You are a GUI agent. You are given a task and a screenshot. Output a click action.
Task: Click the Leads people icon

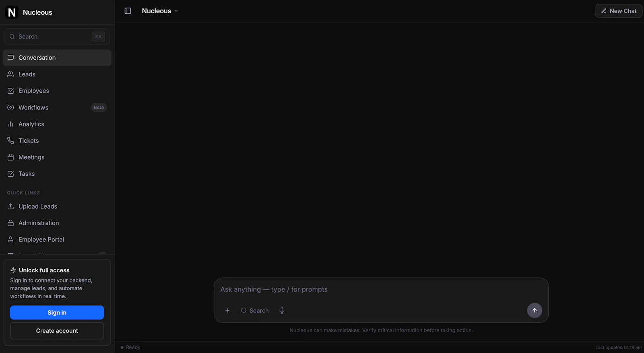point(11,74)
